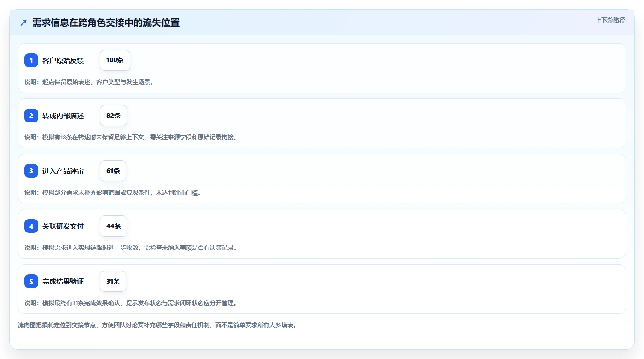Select the 客户原始反馈 step label

pos(63,60)
